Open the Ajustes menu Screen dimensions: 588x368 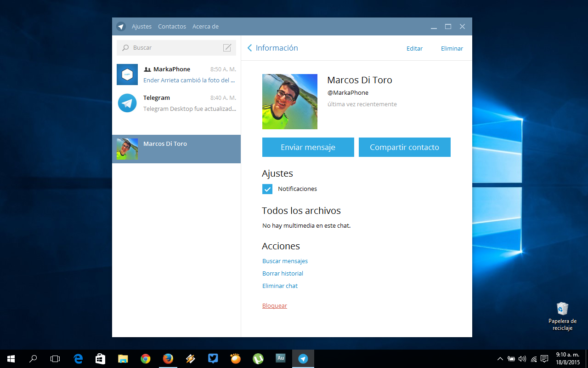point(141,27)
